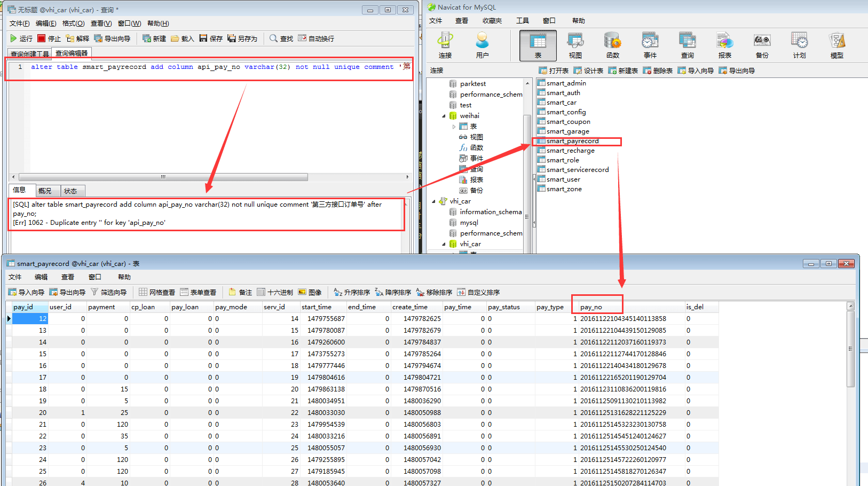
Task: Click the 删除表 (Delete Table) icon
Action: tap(657, 70)
